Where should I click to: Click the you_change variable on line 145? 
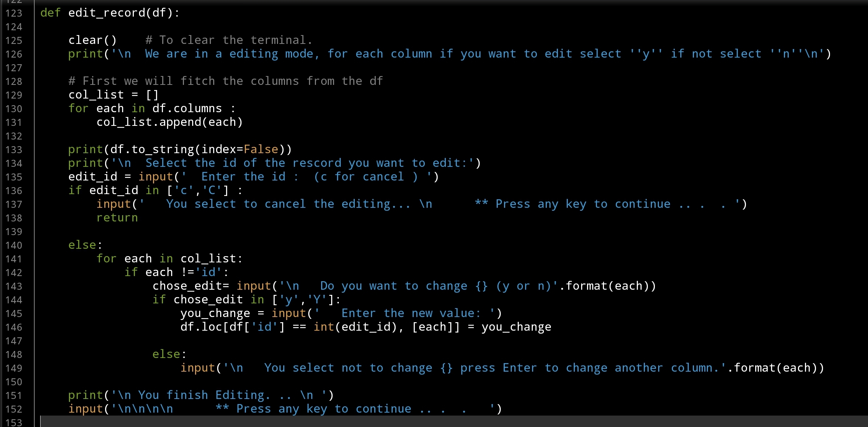[215, 313]
